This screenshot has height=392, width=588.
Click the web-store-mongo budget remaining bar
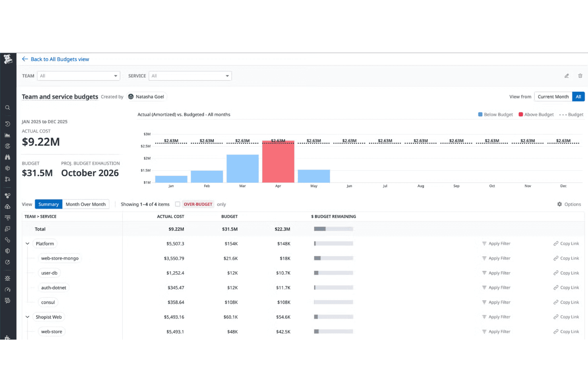(x=333, y=258)
